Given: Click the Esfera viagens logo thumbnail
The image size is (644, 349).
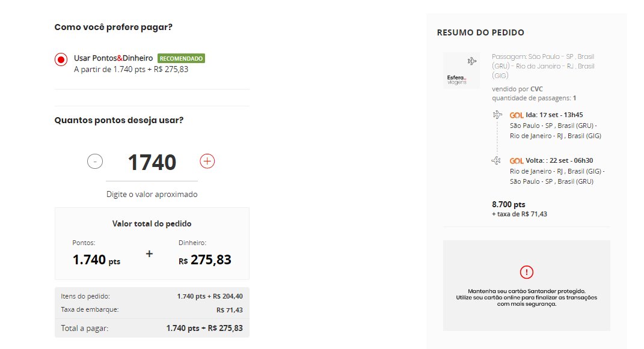Looking at the screenshot, I should point(461,70).
